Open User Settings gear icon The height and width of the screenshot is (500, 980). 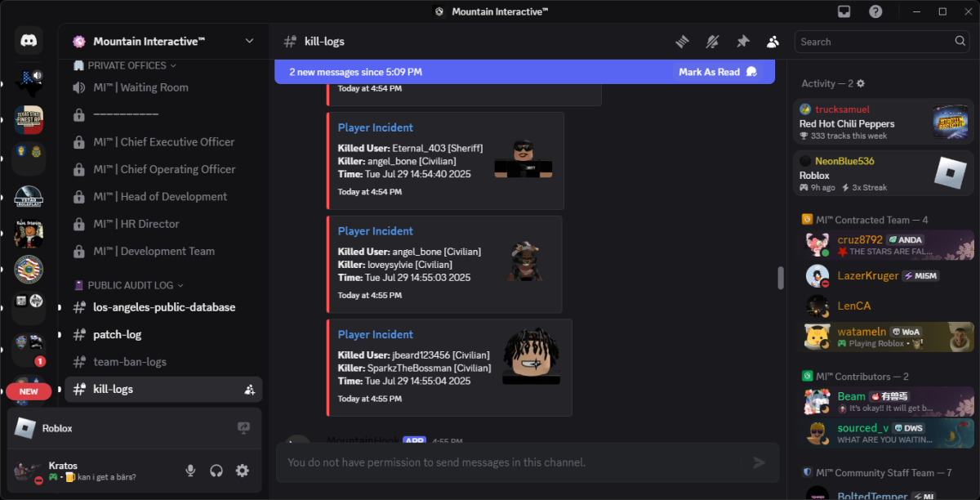pos(242,471)
